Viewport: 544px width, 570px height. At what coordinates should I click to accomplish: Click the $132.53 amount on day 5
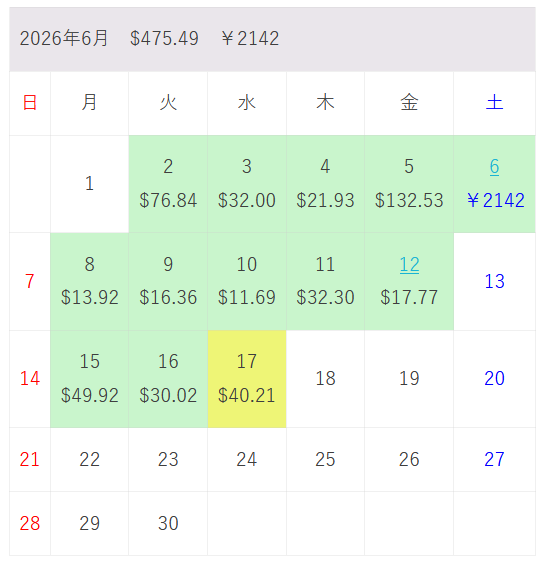409,200
